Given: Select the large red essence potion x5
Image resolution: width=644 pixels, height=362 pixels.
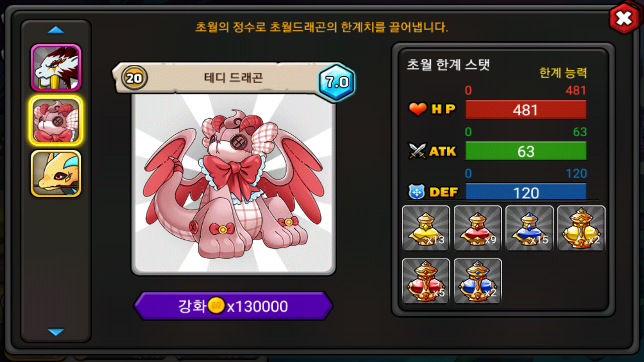Looking at the screenshot, I should click(x=426, y=281).
